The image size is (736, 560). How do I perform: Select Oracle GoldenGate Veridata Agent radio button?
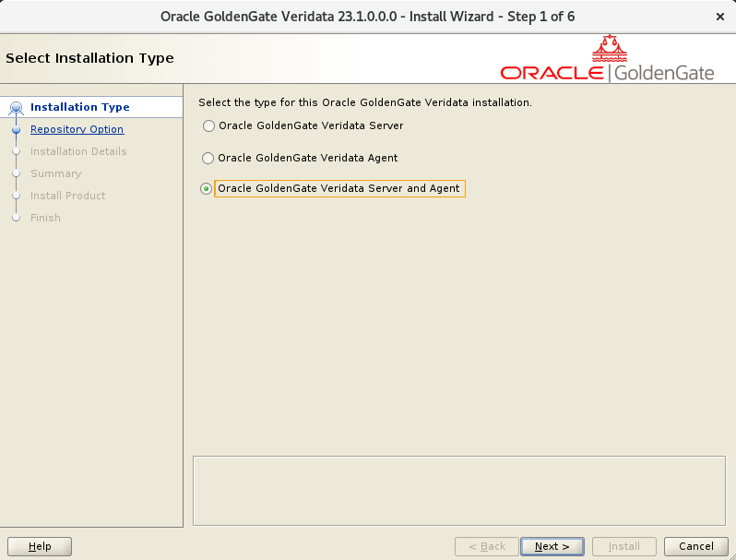point(208,158)
